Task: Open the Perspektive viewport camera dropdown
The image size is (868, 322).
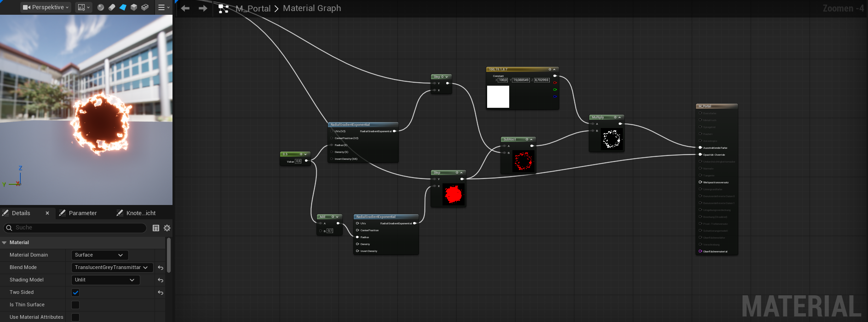Action: click(46, 7)
